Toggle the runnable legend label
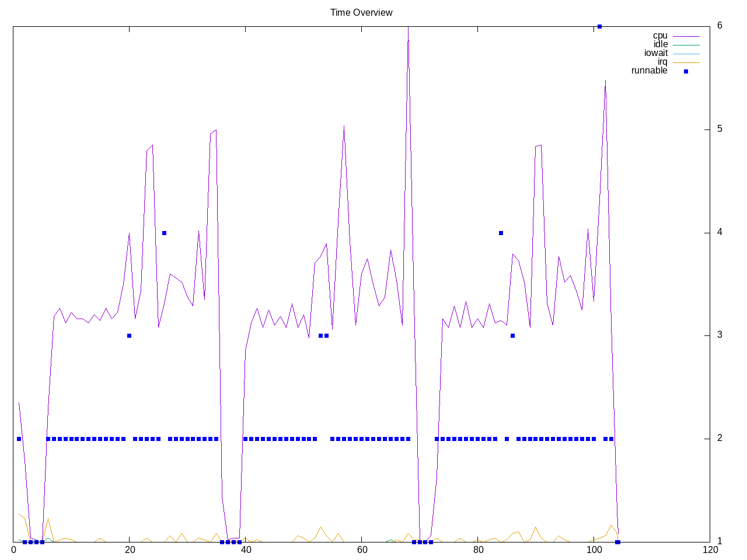 point(649,71)
